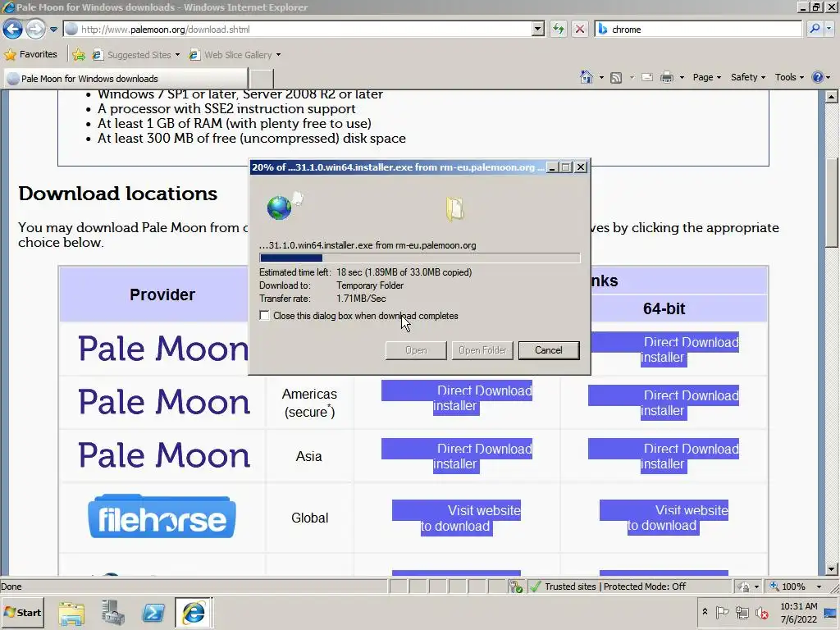
Task: Click the status bar privacy lock icon
Action: 744,587
